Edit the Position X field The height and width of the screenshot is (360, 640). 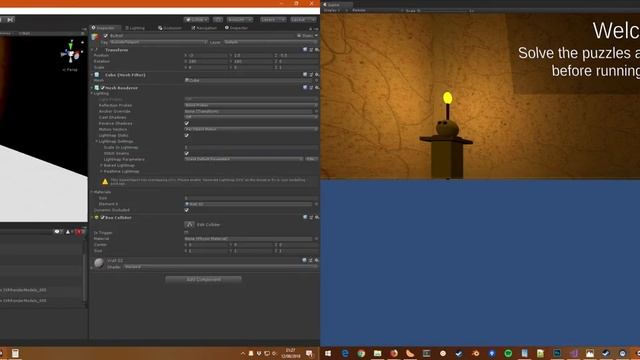(207, 55)
